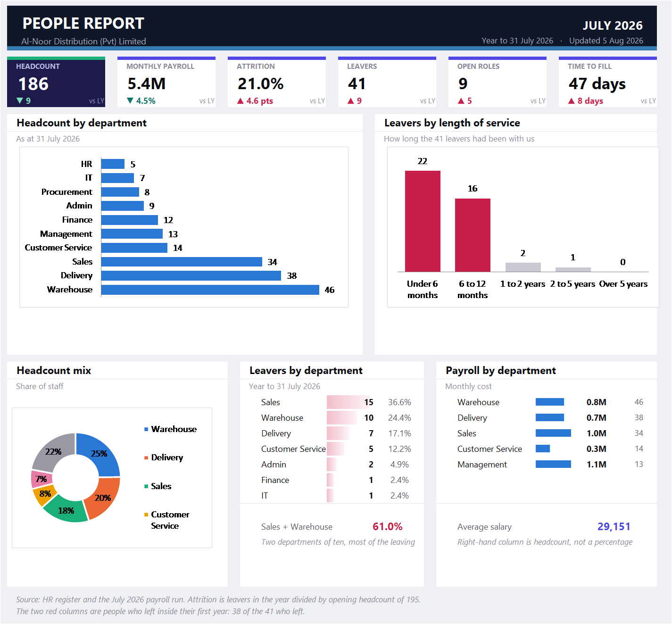Select the HR bar showing 5 headcount
The height and width of the screenshot is (624, 672).
(113, 164)
